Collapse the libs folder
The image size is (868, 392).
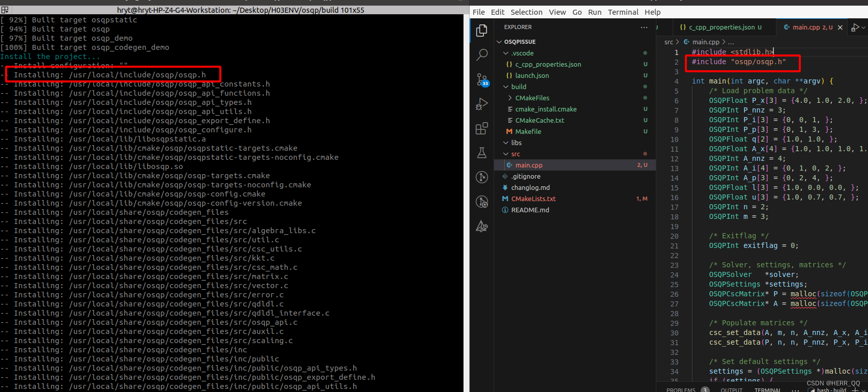pos(575,143)
